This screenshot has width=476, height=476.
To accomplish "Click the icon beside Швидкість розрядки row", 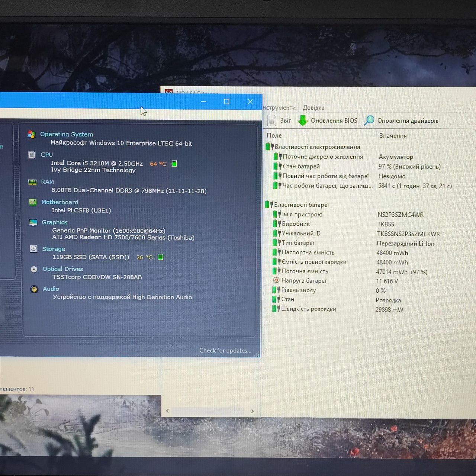I will coord(276,309).
